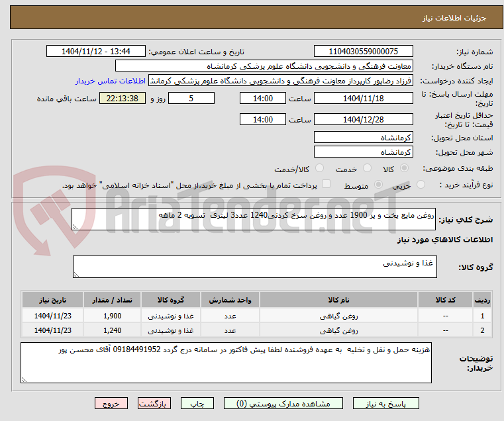Open اطلاعات تماس خریدار link
This screenshot has width=504, height=421.
111,81
